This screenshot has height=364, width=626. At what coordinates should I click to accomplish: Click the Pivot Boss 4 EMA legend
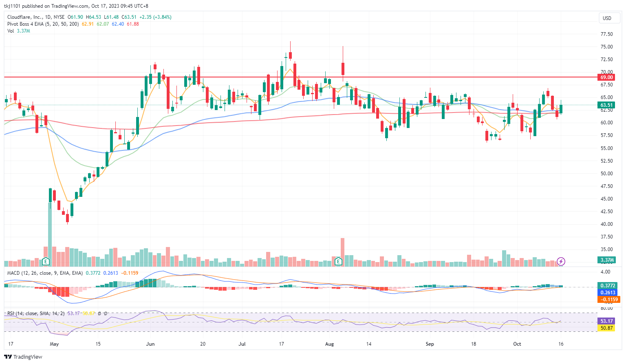43,24
